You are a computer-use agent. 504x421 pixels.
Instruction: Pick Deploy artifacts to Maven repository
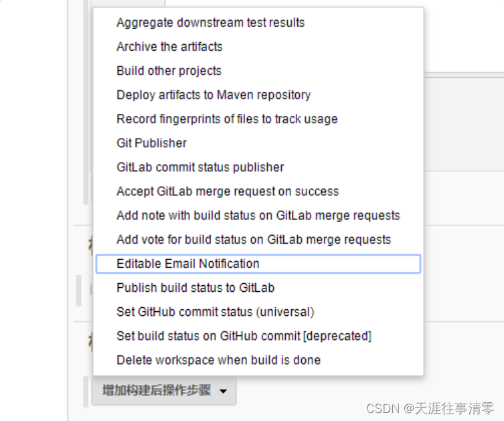point(258,95)
